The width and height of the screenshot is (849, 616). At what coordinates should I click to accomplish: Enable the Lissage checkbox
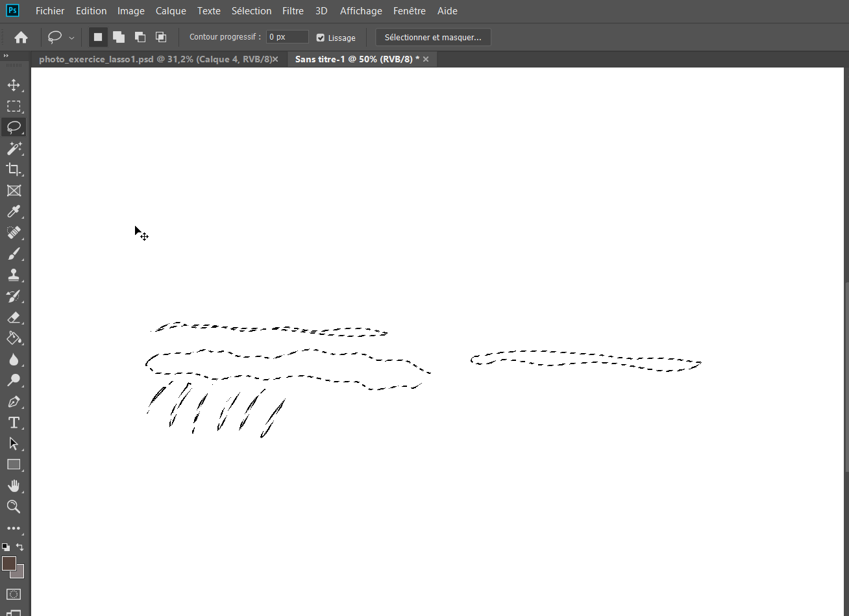click(321, 37)
